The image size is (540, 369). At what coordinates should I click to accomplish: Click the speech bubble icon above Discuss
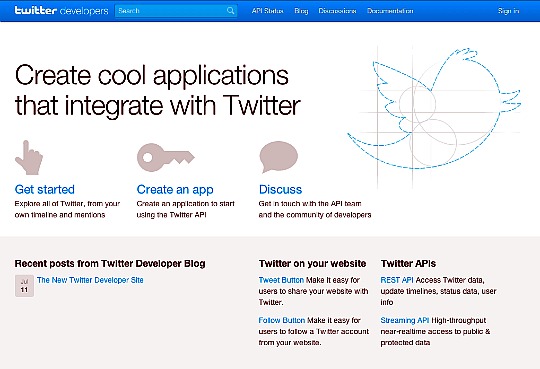(x=279, y=157)
